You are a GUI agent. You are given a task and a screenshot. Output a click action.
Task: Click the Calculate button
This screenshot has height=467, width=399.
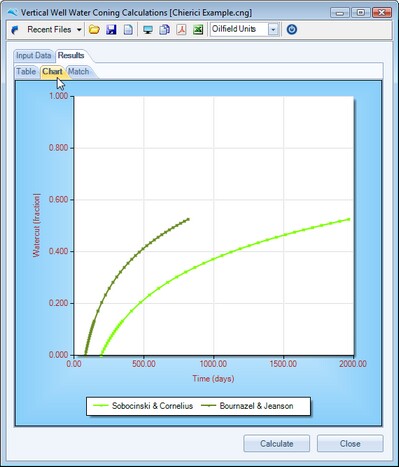(x=277, y=444)
